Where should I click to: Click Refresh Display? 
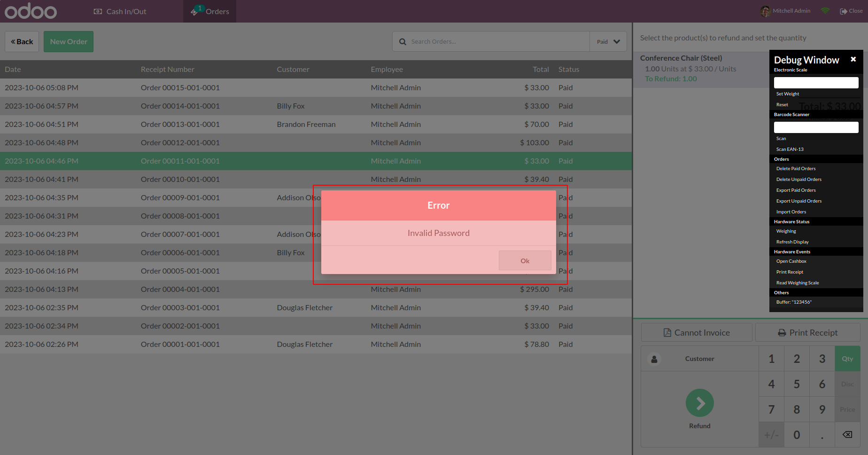(x=792, y=242)
